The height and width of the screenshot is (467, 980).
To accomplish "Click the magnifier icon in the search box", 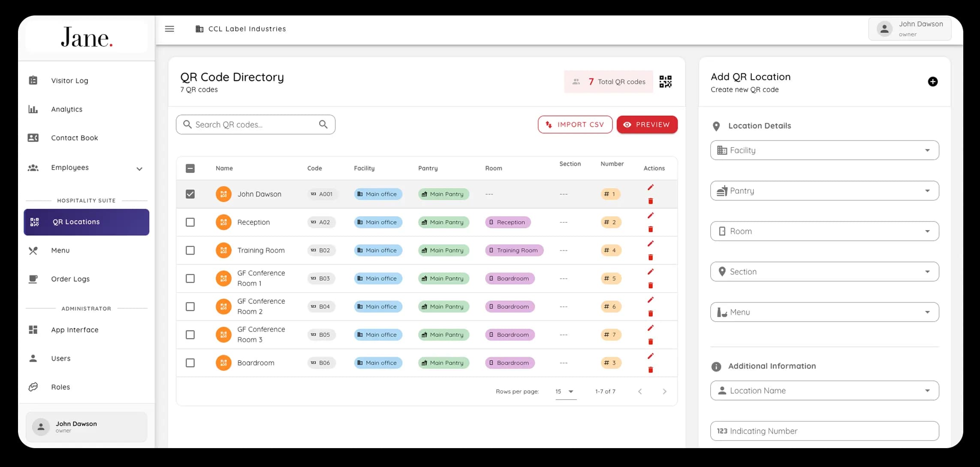I will [323, 124].
